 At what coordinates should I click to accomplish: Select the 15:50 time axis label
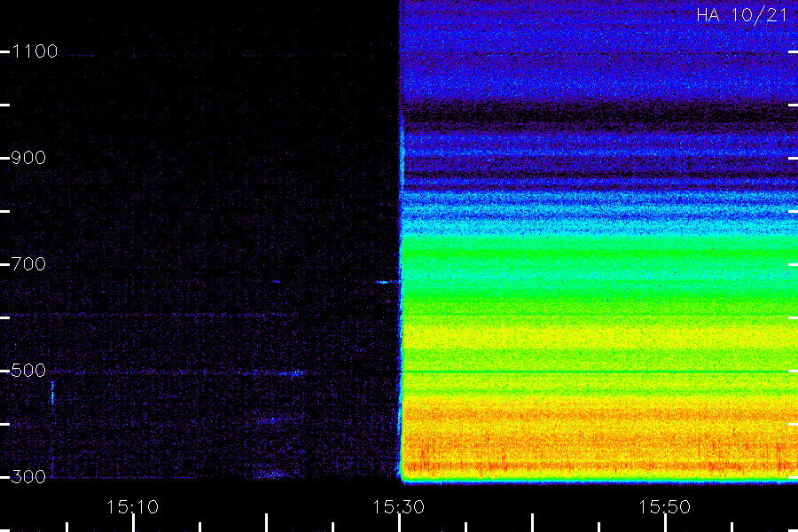(x=665, y=507)
